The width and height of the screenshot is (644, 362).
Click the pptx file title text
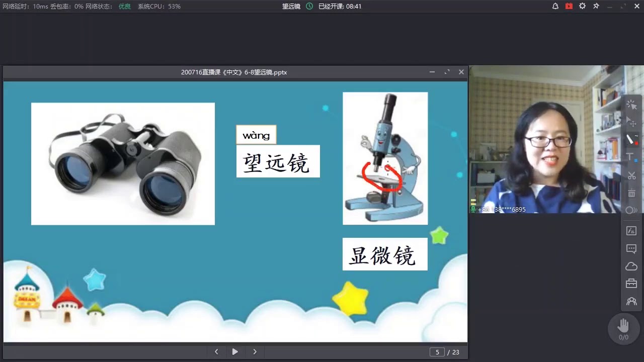[234, 72]
